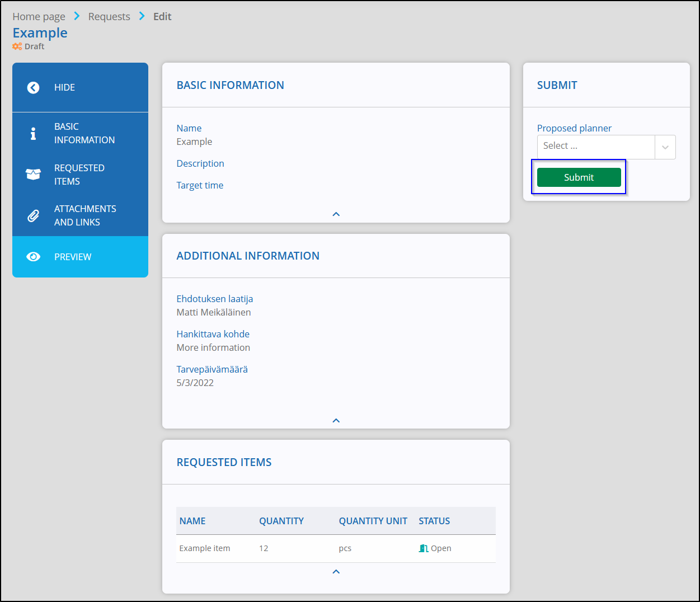Click the 'Target time' field label
The height and width of the screenshot is (602, 700).
coord(200,185)
